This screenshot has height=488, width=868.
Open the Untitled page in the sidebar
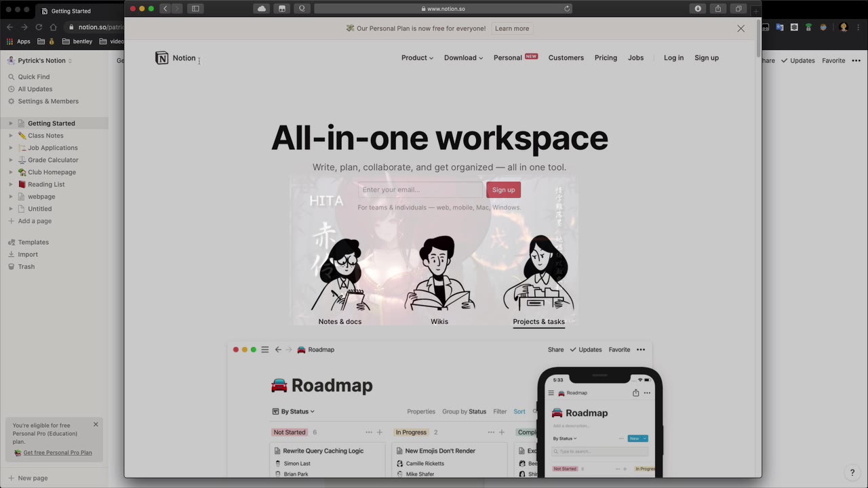click(x=39, y=209)
